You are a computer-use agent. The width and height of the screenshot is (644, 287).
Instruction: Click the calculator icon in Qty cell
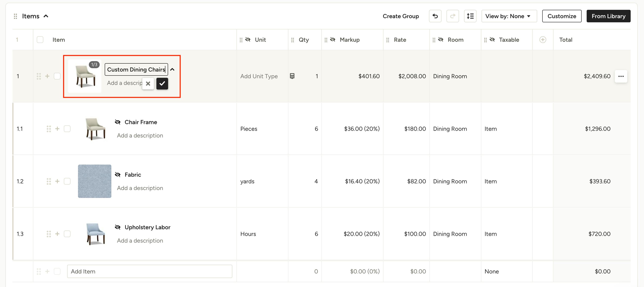click(292, 76)
